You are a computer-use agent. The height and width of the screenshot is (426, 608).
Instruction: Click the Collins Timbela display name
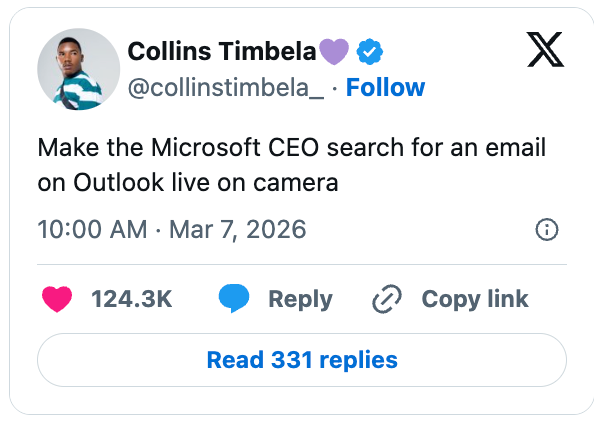click(221, 52)
